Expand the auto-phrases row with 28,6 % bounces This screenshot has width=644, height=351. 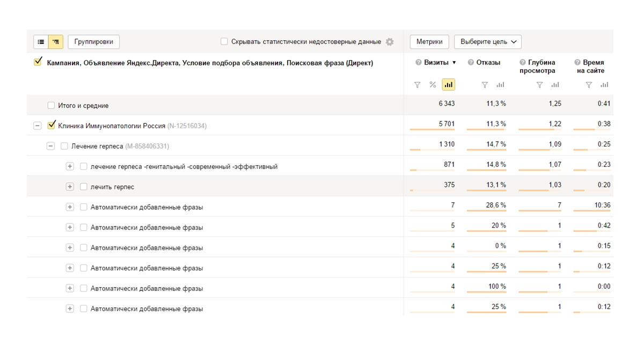click(70, 207)
